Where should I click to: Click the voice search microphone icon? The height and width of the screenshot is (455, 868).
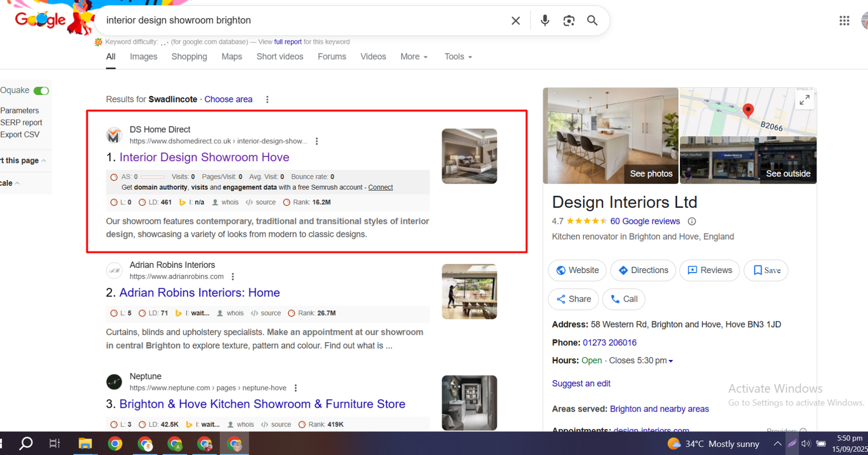click(545, 21)
